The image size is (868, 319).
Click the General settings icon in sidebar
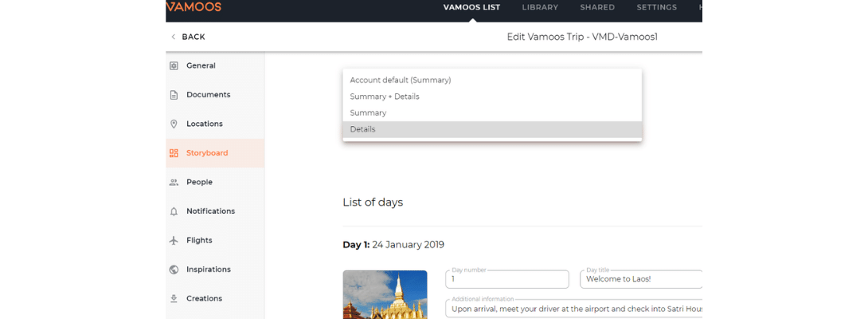pos(174,65)
